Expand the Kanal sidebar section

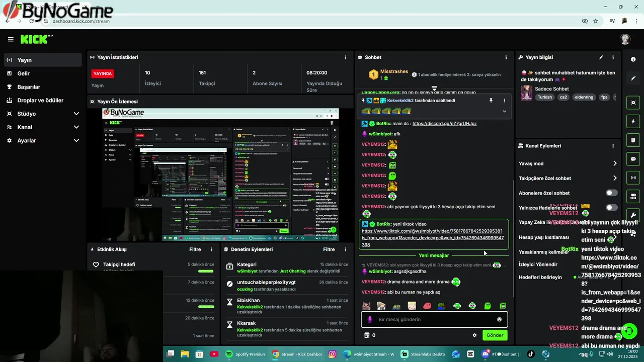[x=76, y=127]
